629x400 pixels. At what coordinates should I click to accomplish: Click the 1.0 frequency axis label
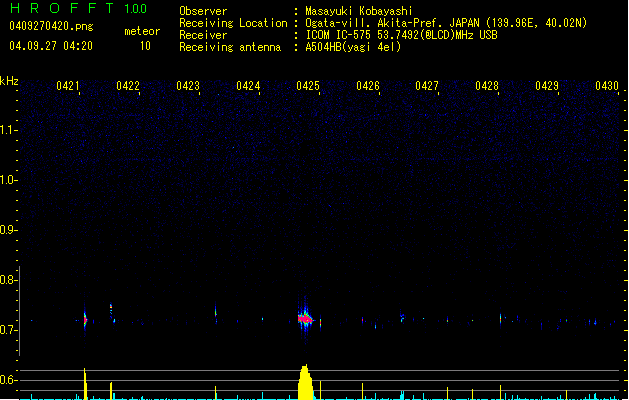[9, 181]
